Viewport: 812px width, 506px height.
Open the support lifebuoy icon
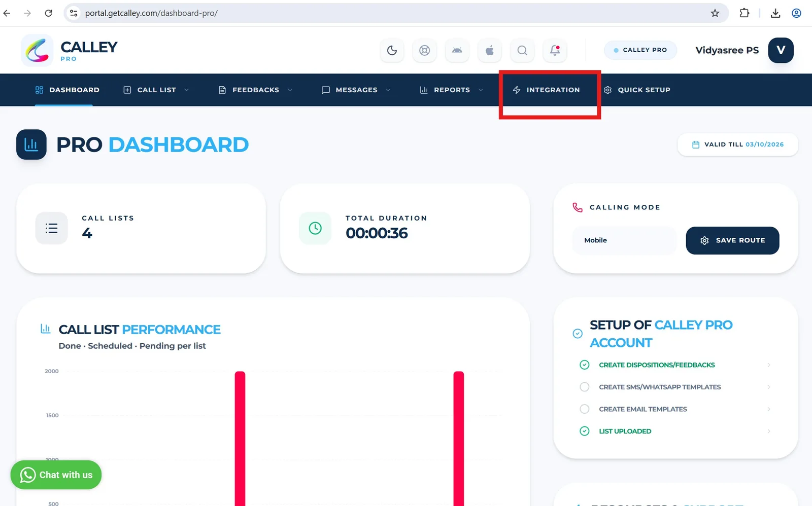click(x=425, y=50)
